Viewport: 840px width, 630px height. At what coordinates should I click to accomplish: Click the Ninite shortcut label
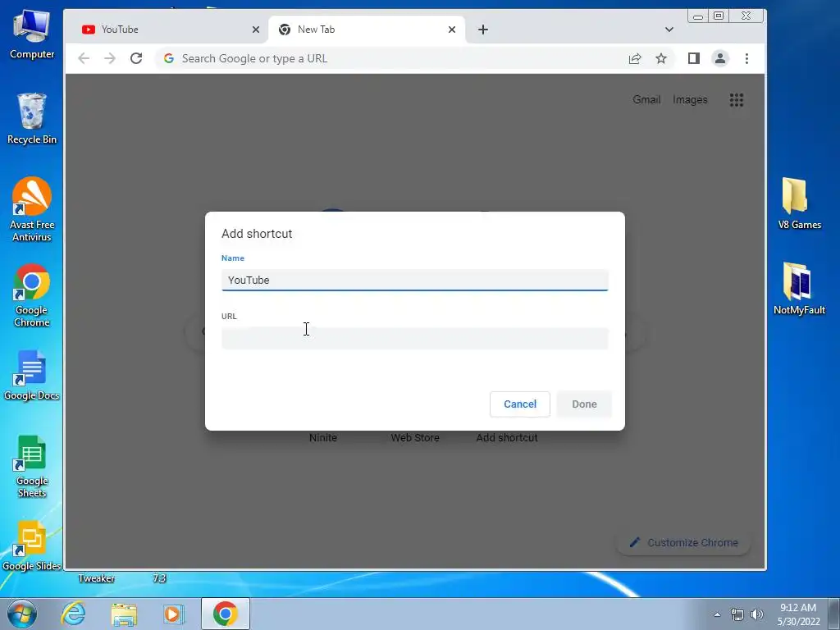[x=323, y=438]
